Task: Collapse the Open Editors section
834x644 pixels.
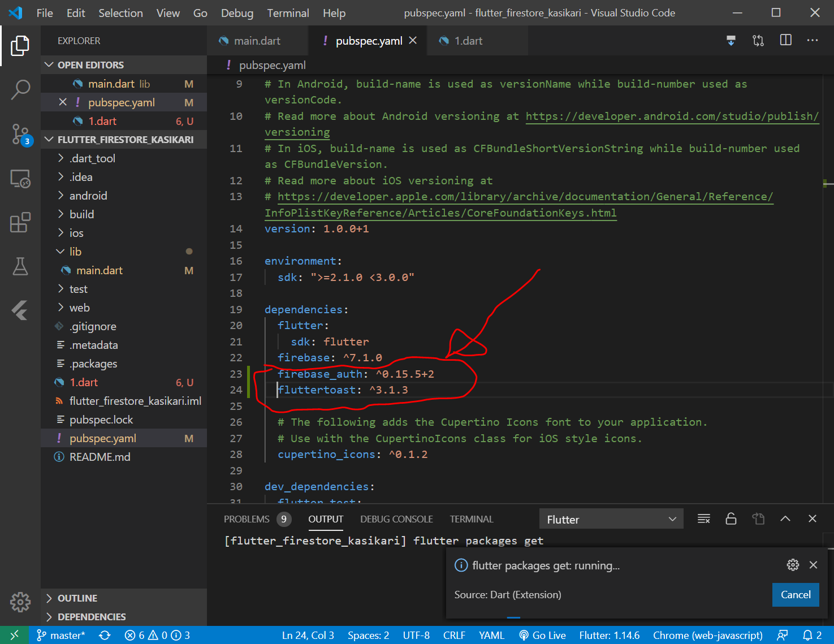Action: (x=124, y=65)
